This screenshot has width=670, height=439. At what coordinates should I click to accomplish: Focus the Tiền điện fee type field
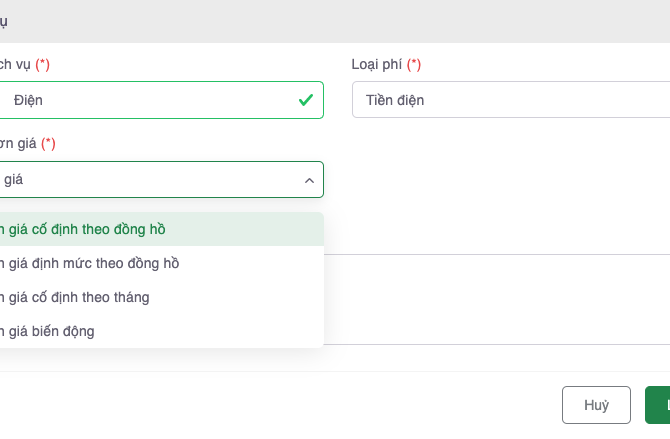(x=510, y=100)
